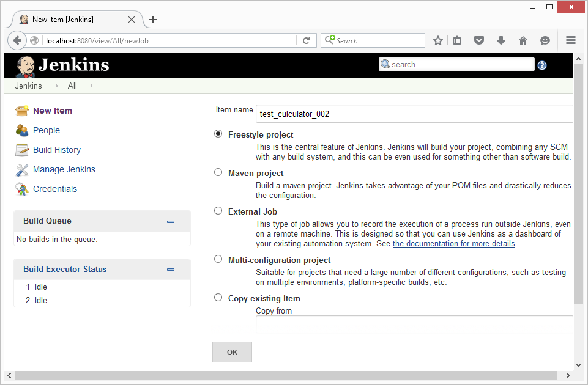The width and height of the screenshot is (588, 385).
Task: Open the Firefox Hello chat icon
Action: point(545,40)
